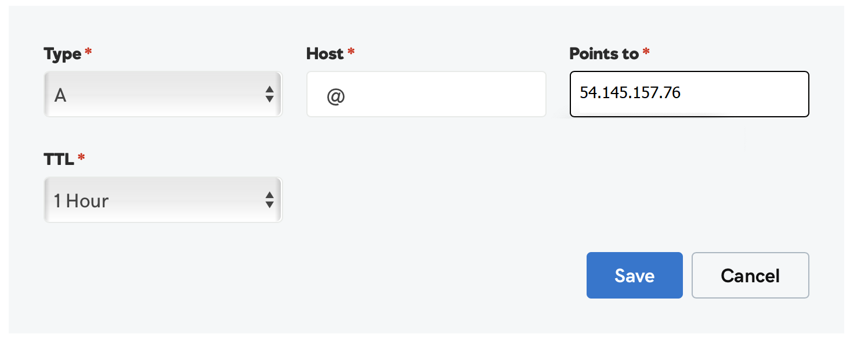
Task: Click the @ symbol in Host field
Action: tap(336, 95)
